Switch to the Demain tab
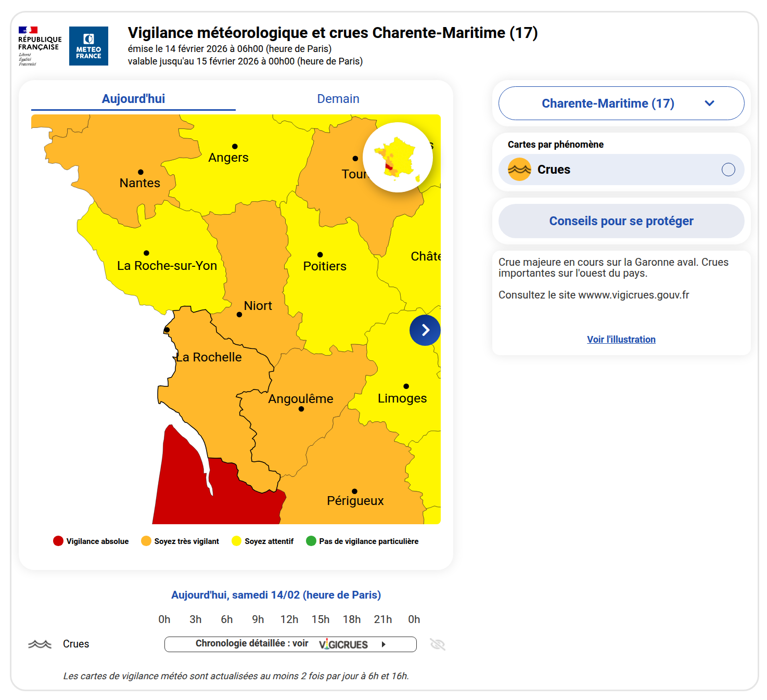This screenshot has width=767, height=700. click(x=338, y=98)
